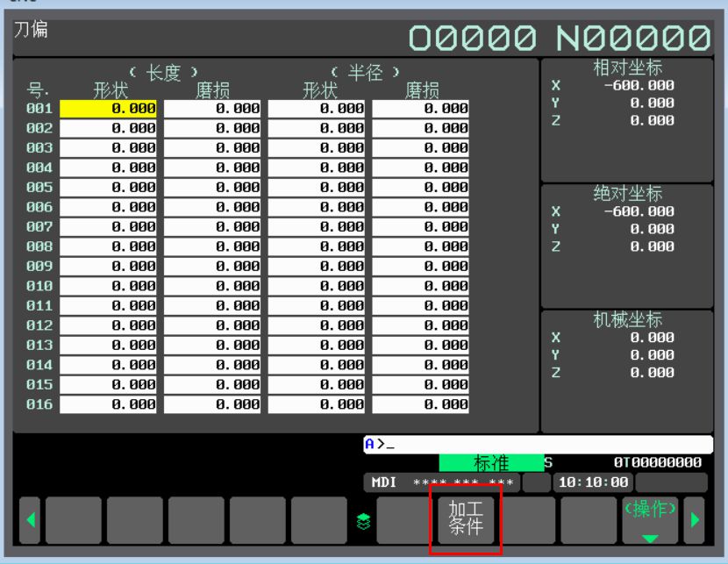Click the 长度 column group header
Viewport: 728px width, 564px height.
163,73
